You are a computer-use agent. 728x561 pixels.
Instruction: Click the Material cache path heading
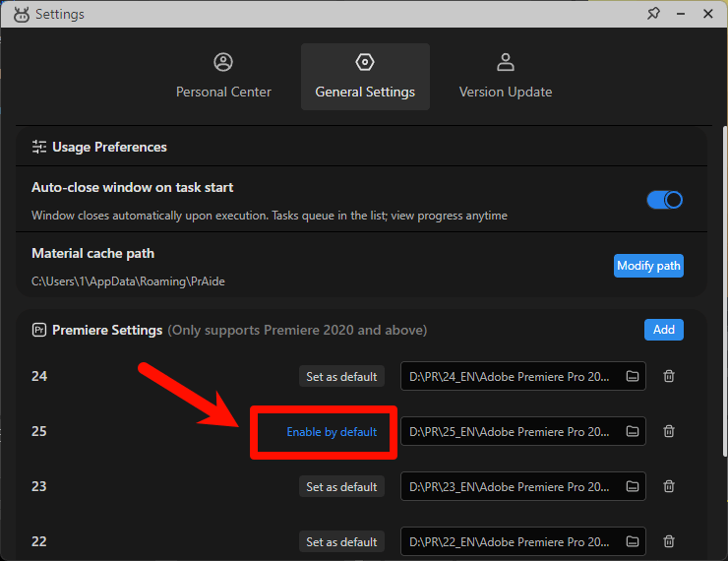92,253
